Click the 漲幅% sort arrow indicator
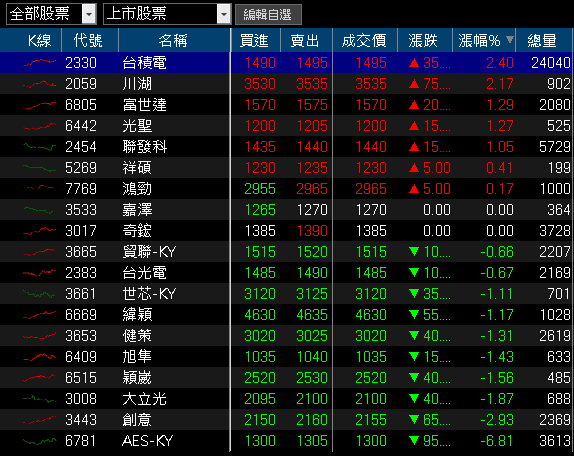574x456 pixels. (509, 39)
